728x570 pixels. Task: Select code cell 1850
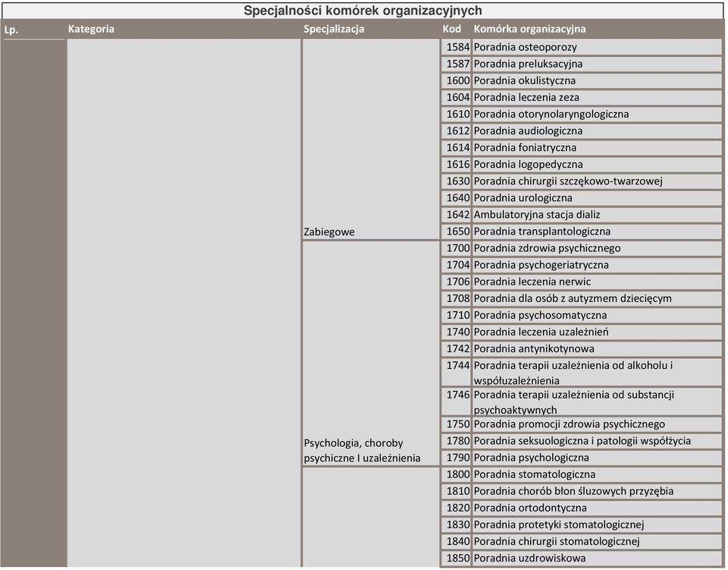456,557
